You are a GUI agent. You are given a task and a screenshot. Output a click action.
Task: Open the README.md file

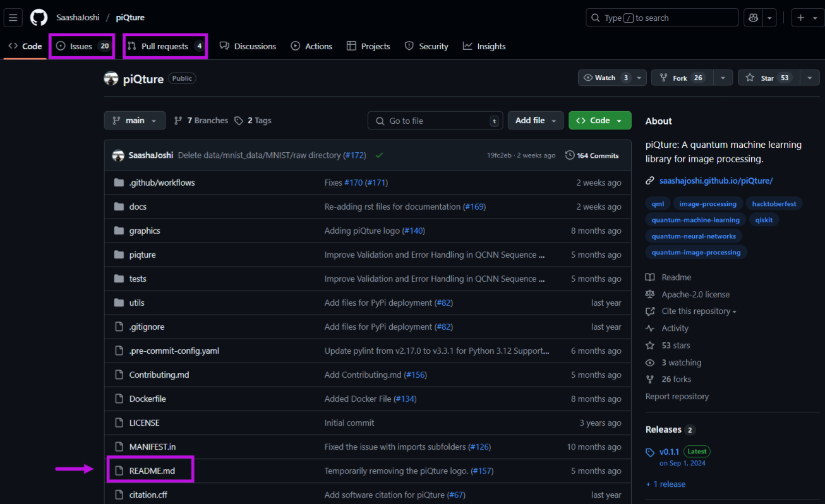point(152,471)
